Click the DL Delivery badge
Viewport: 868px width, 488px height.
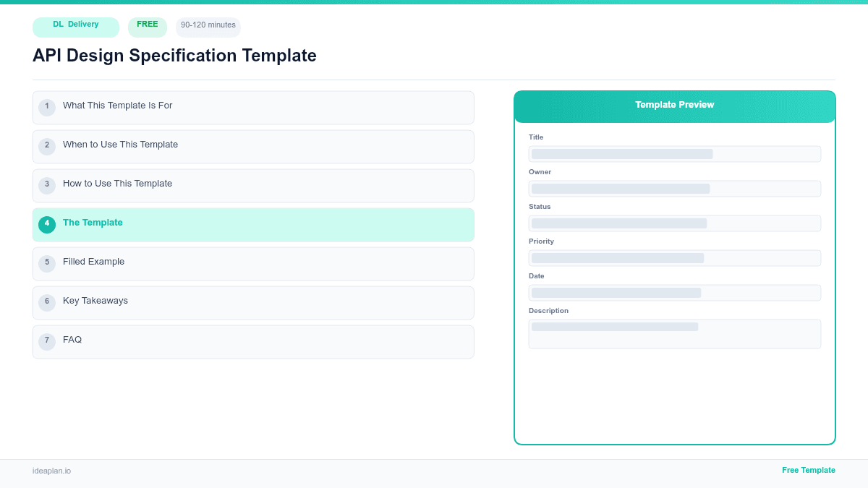pos(75,27)
